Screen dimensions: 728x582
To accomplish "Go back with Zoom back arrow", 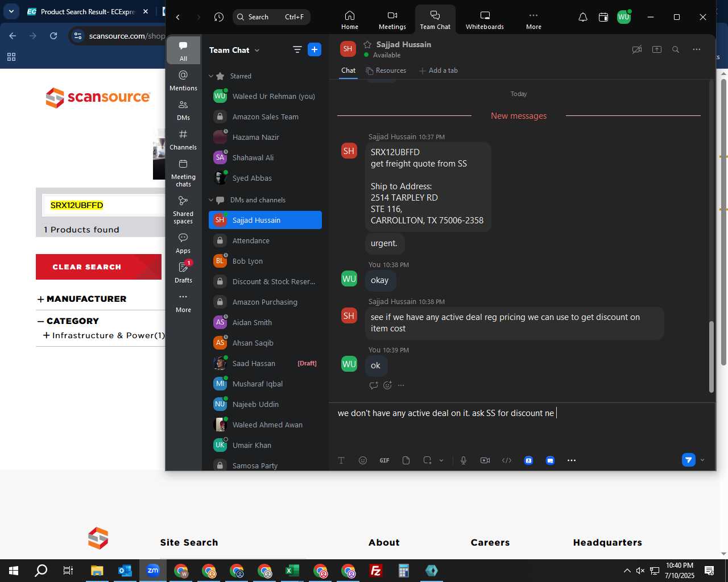I will 178,17.
